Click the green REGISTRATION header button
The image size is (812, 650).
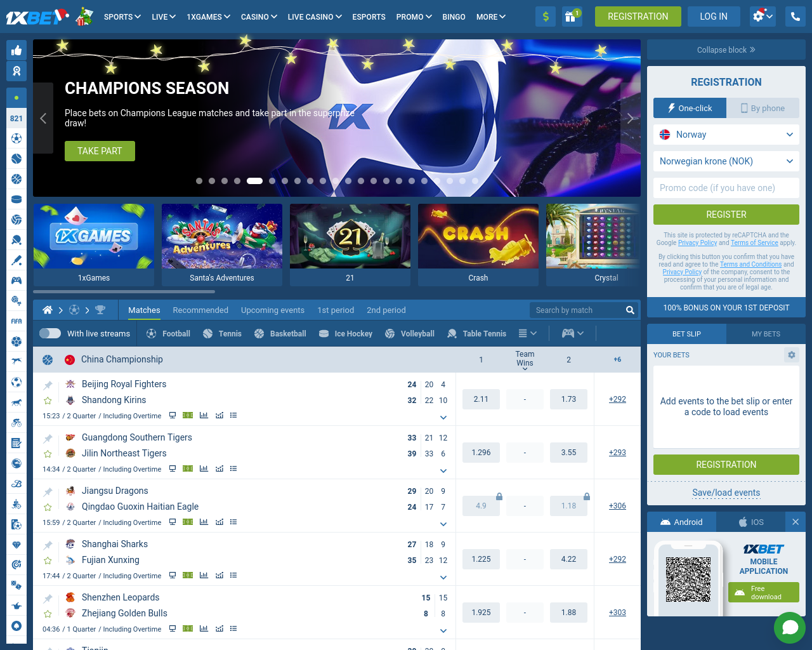coord(638,17)
